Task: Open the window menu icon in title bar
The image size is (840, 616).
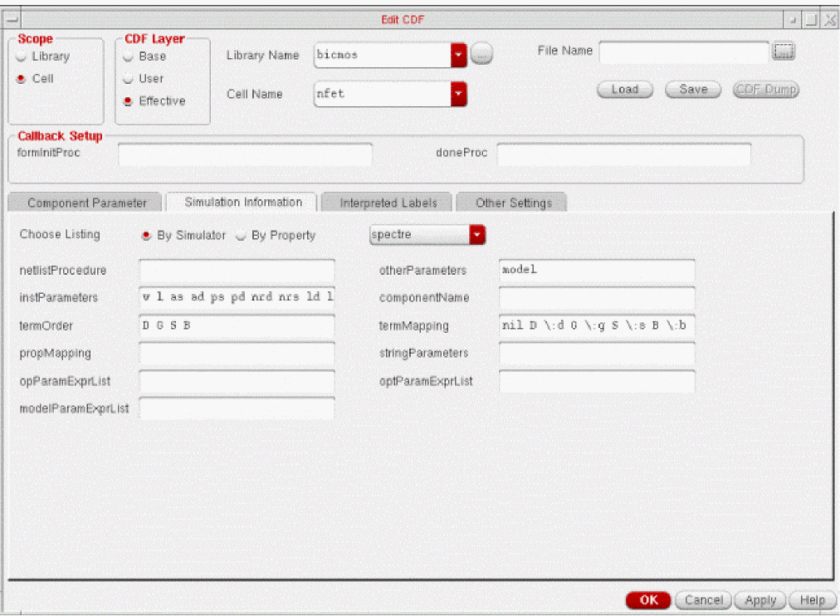Action: [x=12, y=20]
